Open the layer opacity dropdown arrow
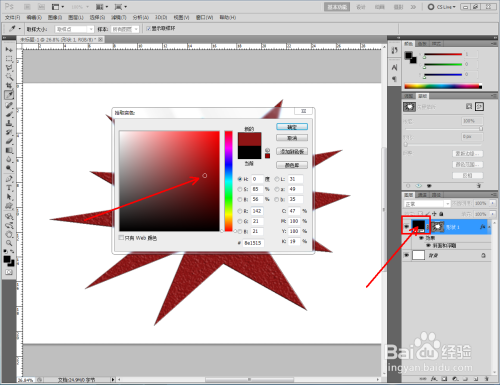The height and width of the screenshot is (385, 500). click(493, 203)
